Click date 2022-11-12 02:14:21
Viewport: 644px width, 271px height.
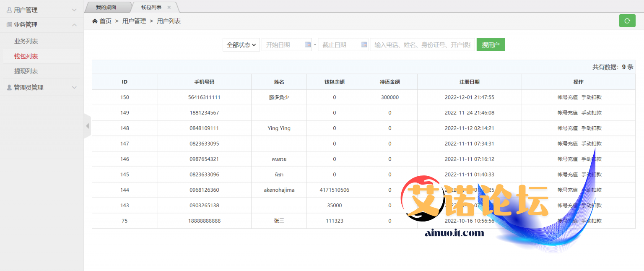tap(470, 128)
